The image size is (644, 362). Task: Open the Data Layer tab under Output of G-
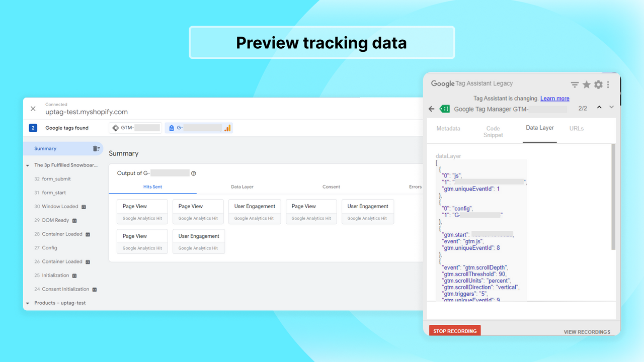click(x=242, y=187)
